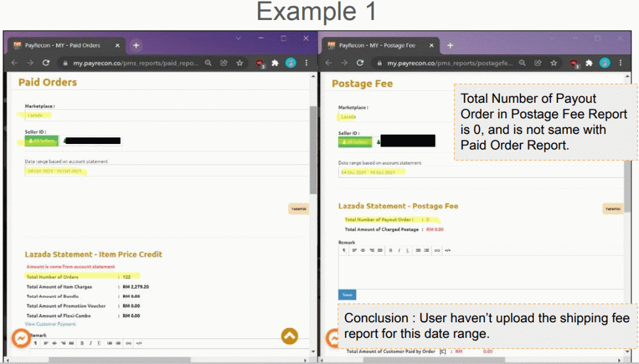The image size is (639, 364).
Task: Click the Postage Fee remark text area
Action: click(481, 272)
